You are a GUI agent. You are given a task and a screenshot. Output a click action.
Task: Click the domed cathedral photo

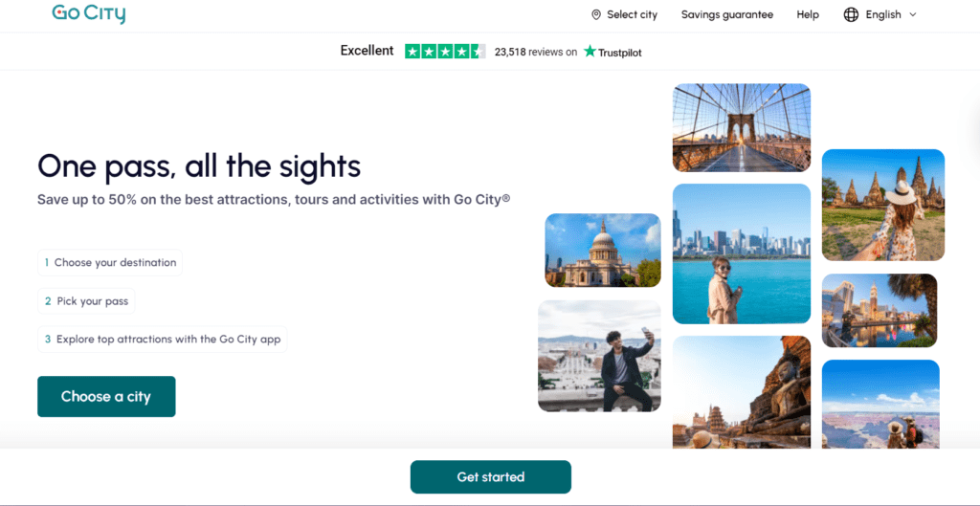point(603,250)
